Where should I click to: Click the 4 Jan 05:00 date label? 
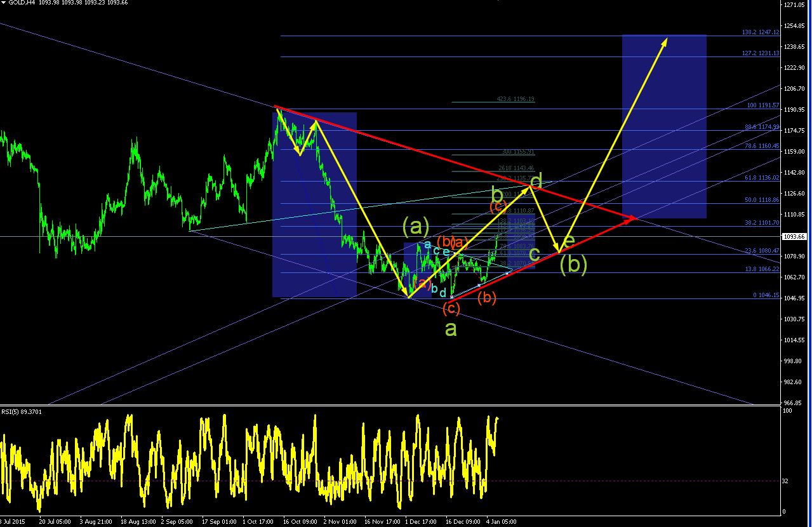click(503, 522)
